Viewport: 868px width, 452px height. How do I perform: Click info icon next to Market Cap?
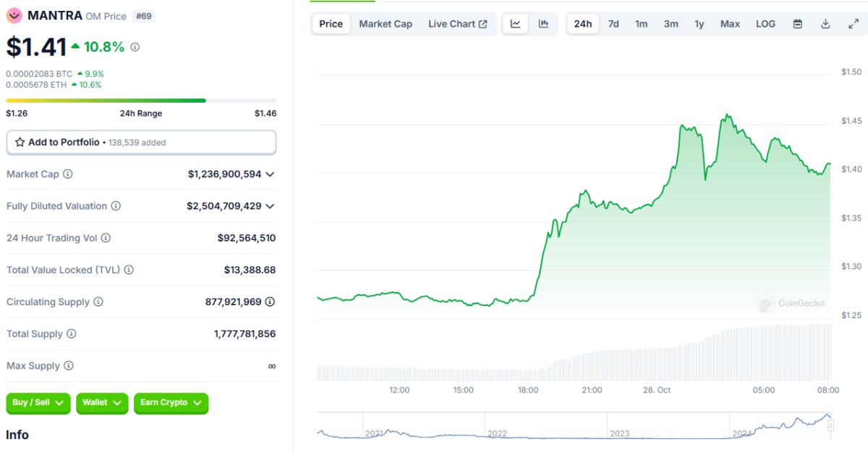[68, 174]
